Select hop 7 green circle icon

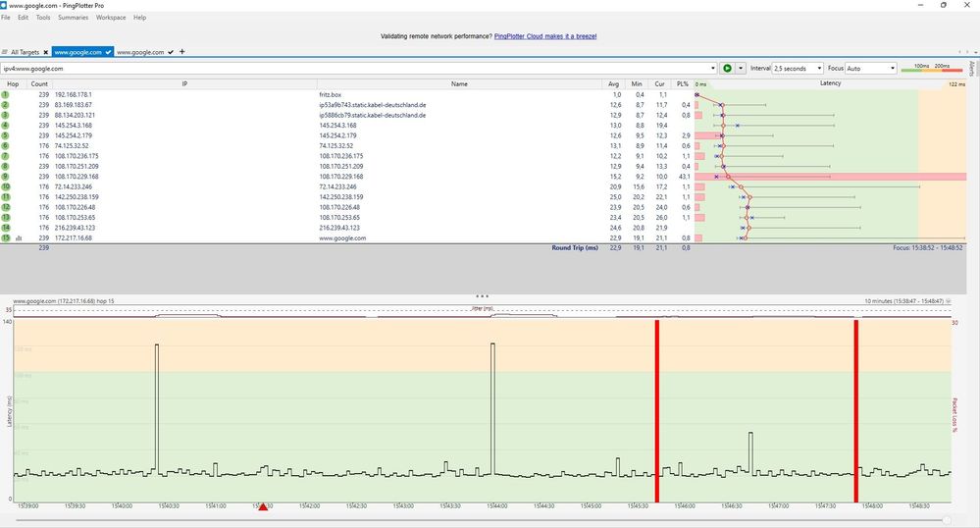click(x=6, y=156)
